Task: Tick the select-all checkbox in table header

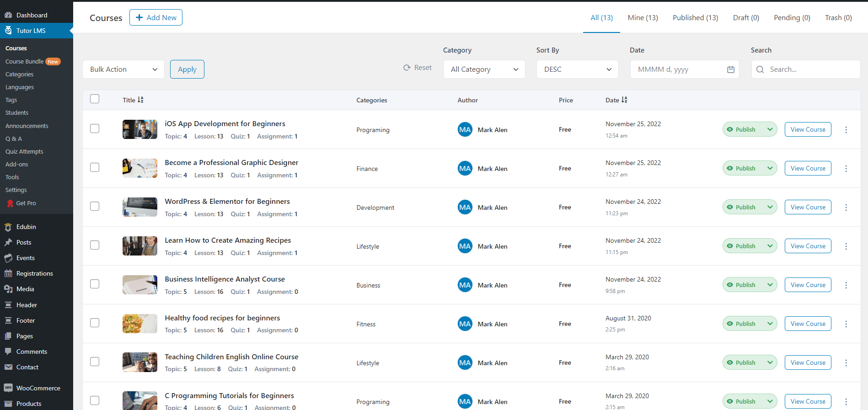Action: click(95, 99)
